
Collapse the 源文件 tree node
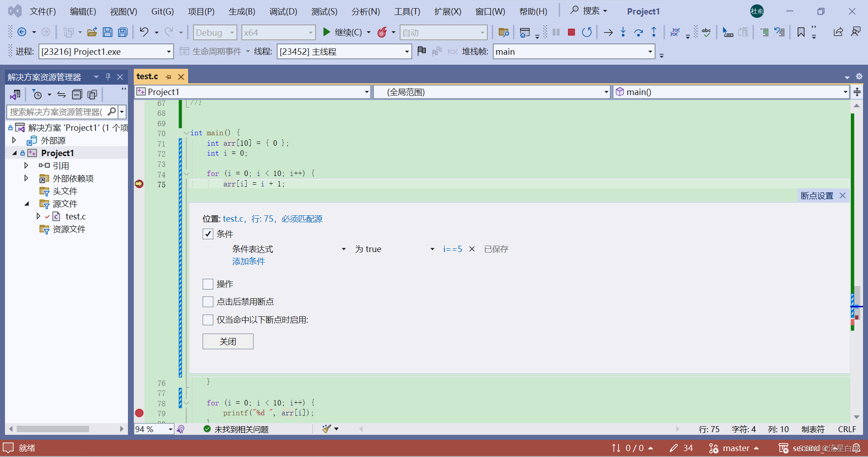(27, 204)
